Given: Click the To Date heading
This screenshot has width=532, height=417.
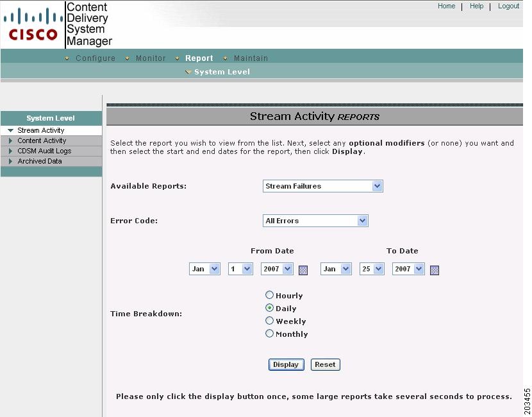Looking at the screenshot, I should [403, 251].
